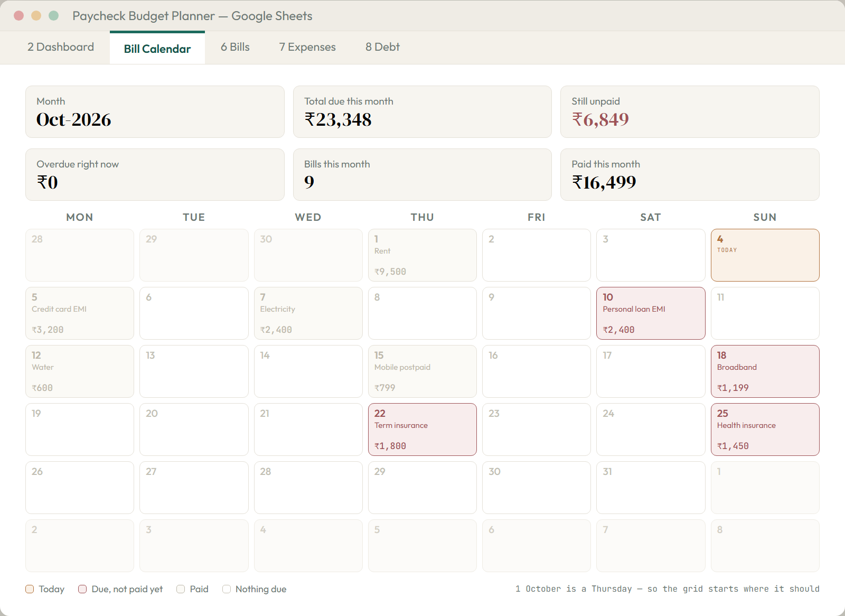Select the Overdue right now card
This screenshot has width=845, height=616.
[155, 175]
